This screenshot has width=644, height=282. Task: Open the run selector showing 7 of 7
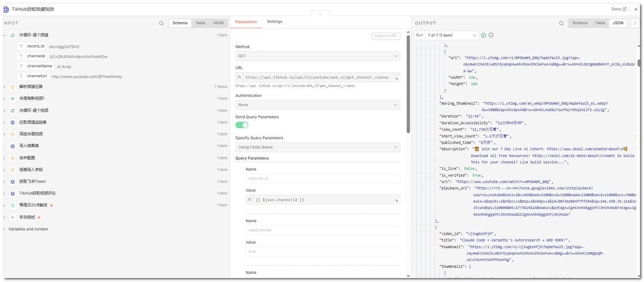pyautogui.click(x=452, y=35)
